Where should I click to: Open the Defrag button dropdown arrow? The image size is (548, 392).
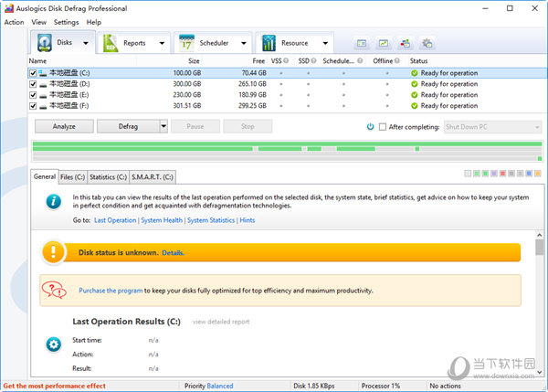pyautogui.click(x=163, y=126)
